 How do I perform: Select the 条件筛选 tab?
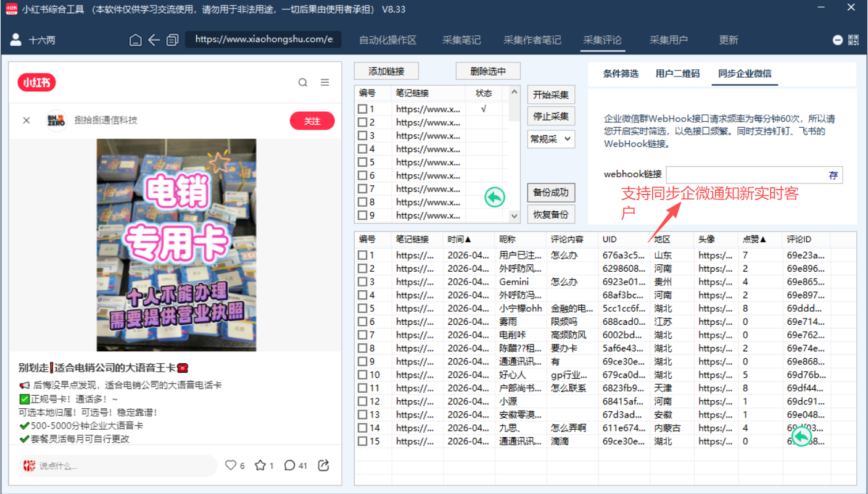click(621, 73)
